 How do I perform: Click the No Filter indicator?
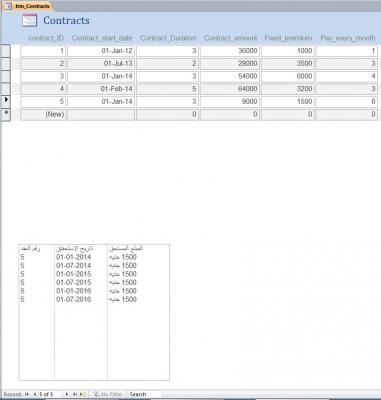tap(108, 394)
